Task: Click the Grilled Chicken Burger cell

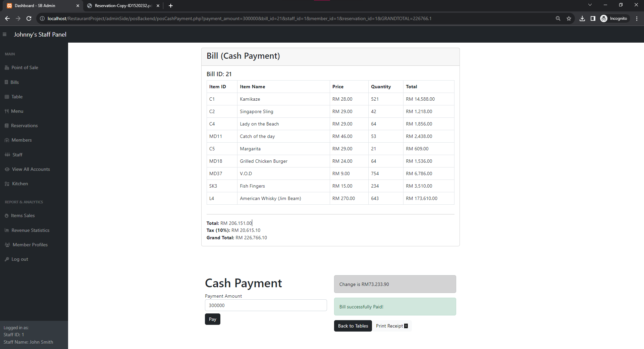Action: (283, 161)
